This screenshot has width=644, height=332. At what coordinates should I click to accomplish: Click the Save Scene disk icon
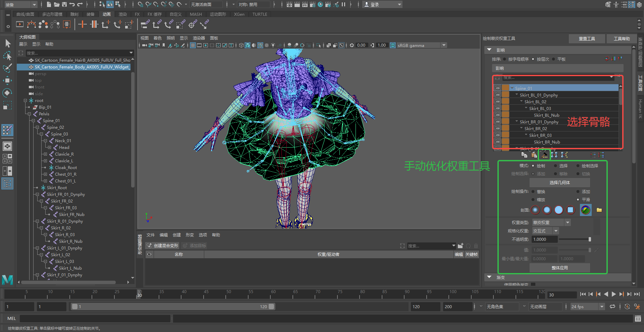(64, 4)
